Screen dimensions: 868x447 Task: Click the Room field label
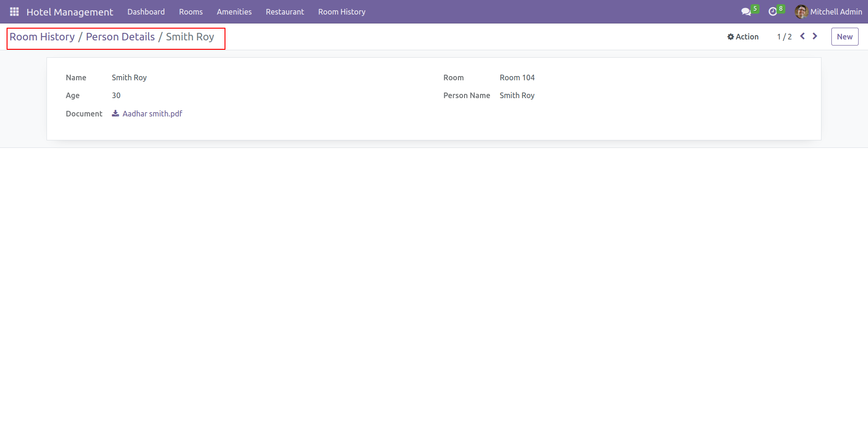coord(453,77)
